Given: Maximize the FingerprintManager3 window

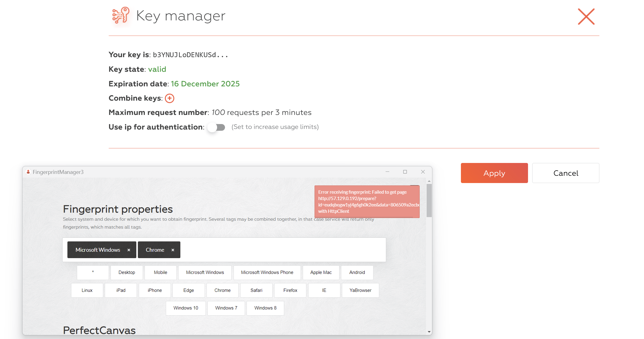Looking at the screenshot, I should (405, 172).
